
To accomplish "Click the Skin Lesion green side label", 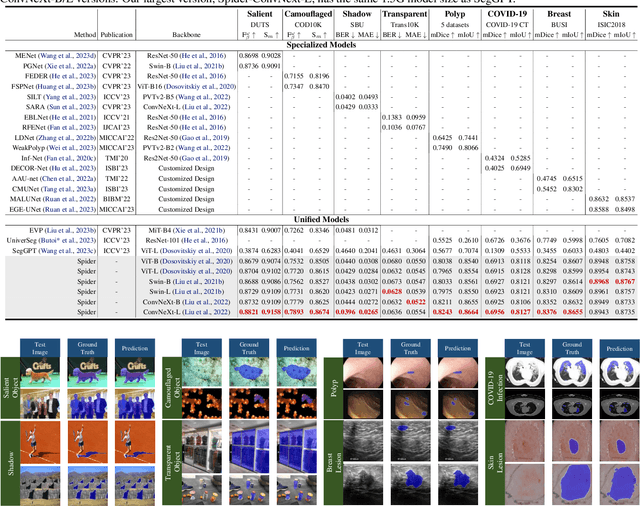I will coord(495,462).
